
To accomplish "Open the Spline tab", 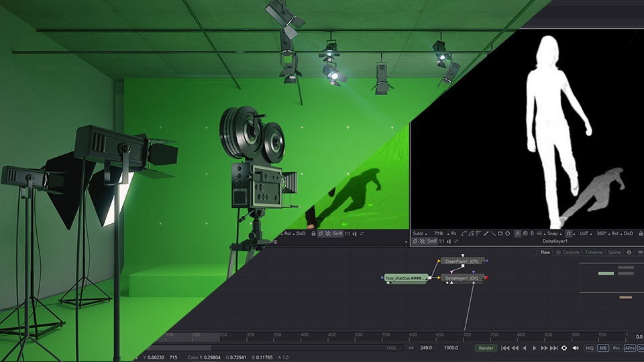I will click(614, 253).
